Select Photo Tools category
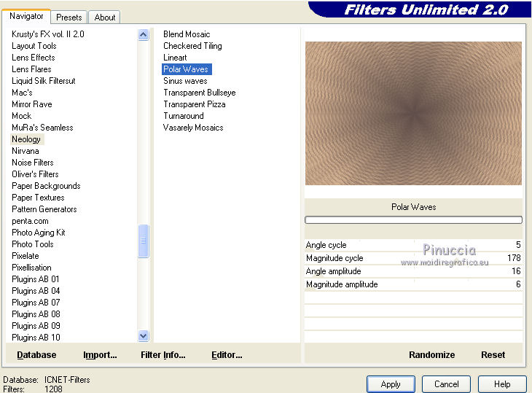 coord(33,244)
